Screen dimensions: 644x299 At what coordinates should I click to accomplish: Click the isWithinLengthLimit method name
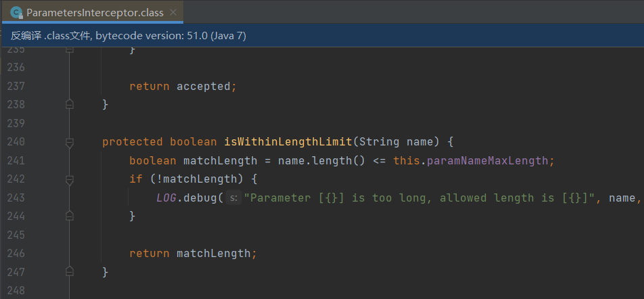point(288,142)
